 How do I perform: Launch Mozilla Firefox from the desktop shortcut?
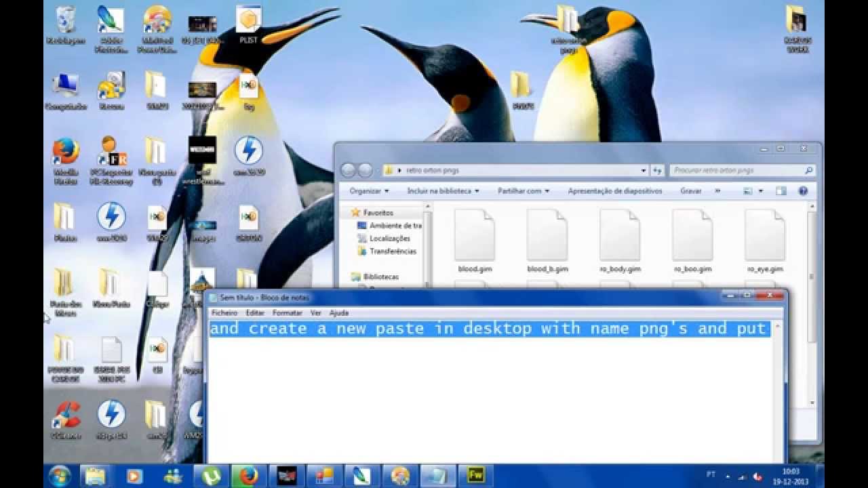coord(66,160)
